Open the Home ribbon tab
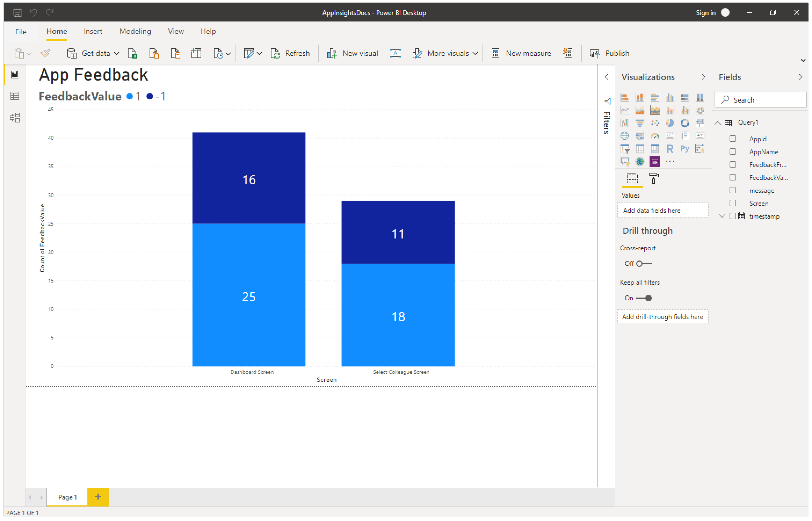 57,31
